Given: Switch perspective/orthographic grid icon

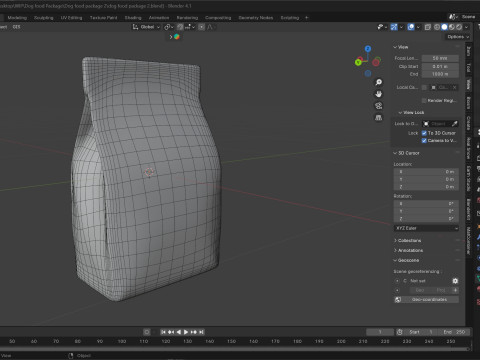Looking at the screenshot, I should click(x=378, y=118).
